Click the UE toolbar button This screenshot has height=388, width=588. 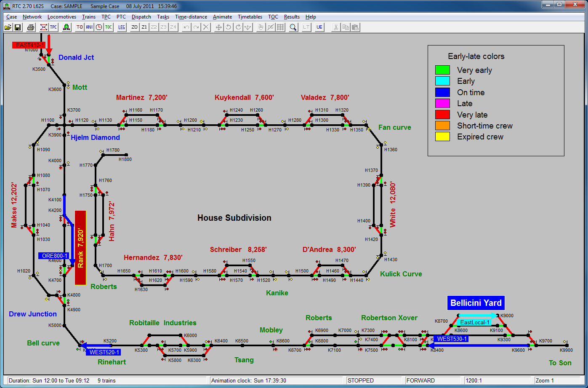(x=319, y=27)
